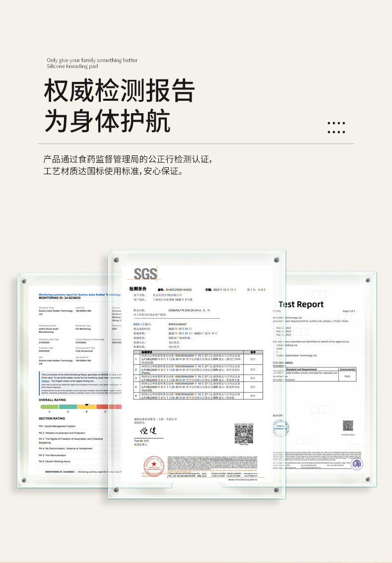392x563 pixels.
Task: Click the QR code on the SGS report
Action: [x=244, y=434]
